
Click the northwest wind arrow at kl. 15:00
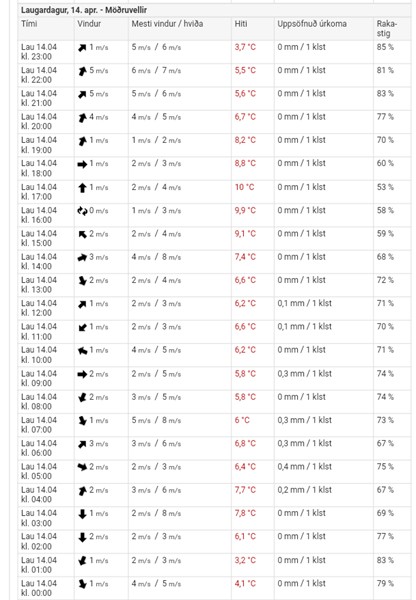click(82, 234)
